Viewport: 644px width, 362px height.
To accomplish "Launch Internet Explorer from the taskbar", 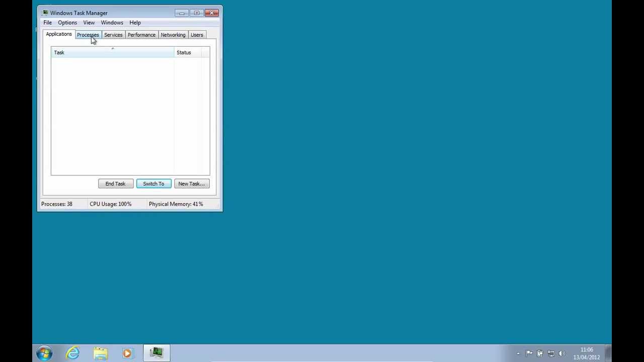I will [73, 353].
